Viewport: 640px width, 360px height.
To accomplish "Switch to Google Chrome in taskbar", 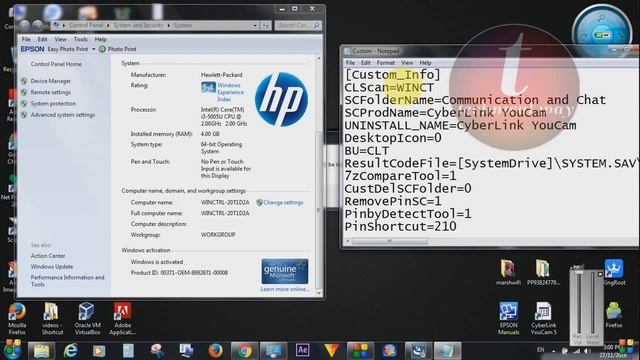I will coord(244,351).
